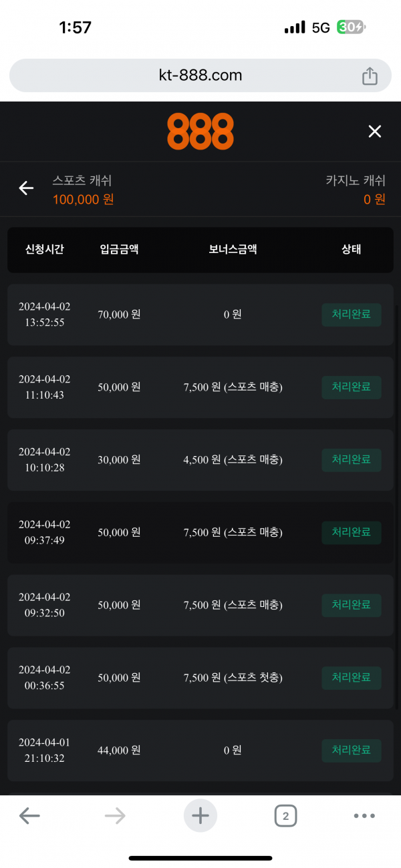
Task: Tap the share icon in address bar
Action: click(x=370, y=76)
